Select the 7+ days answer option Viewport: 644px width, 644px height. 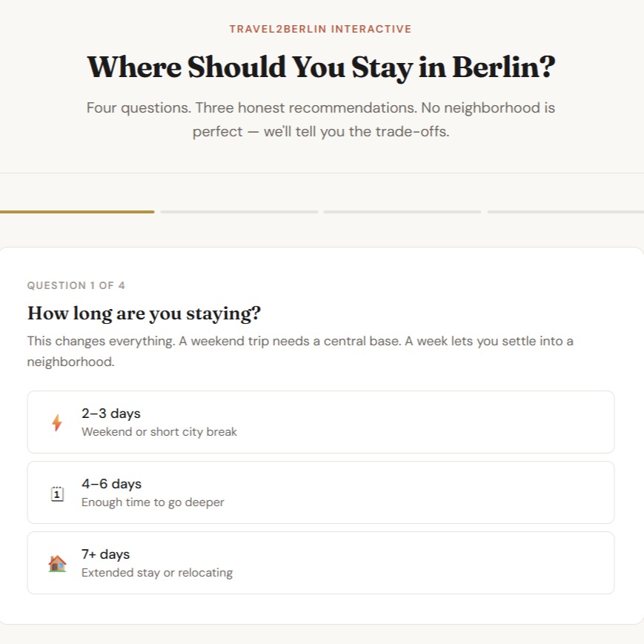pos(322,562)
